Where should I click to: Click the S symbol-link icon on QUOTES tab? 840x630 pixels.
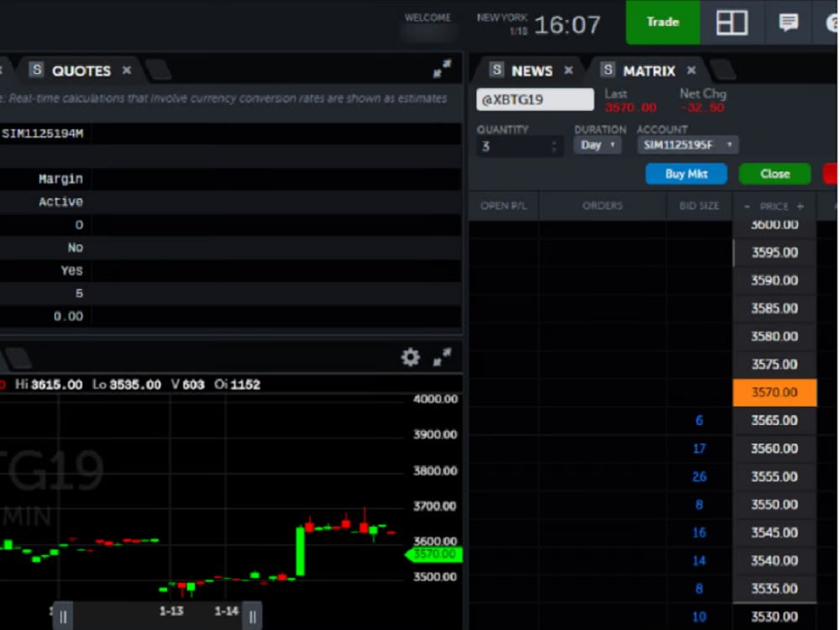pos(36,70)
